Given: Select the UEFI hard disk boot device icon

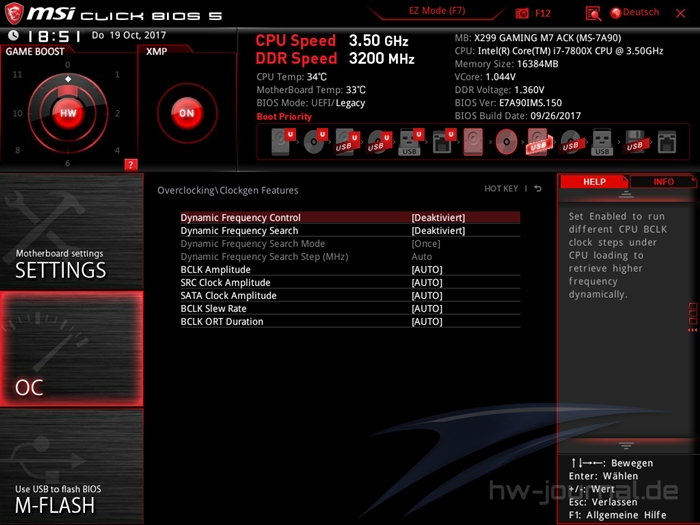Looking at the screenshot, I should [283, 142].
